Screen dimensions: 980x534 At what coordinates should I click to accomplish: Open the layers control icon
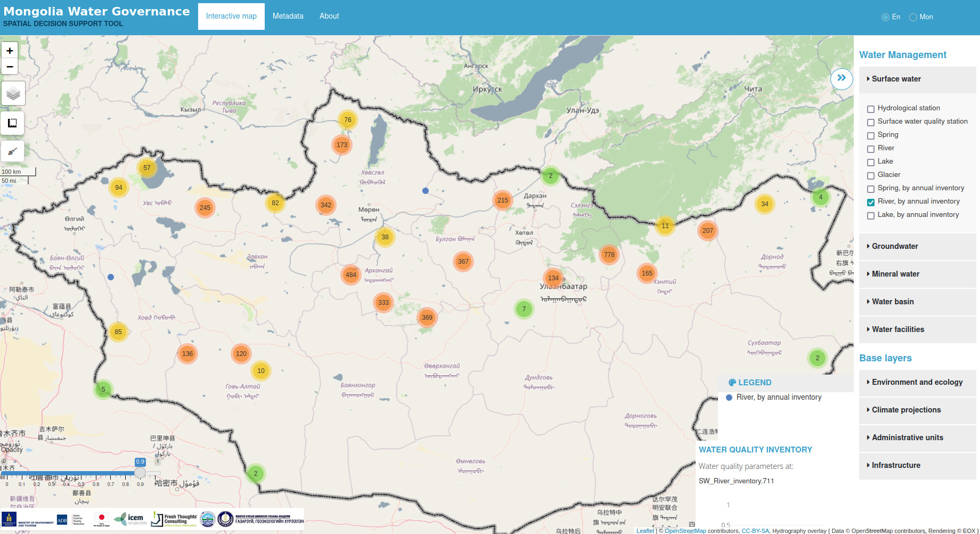click(x=12, y=93)
